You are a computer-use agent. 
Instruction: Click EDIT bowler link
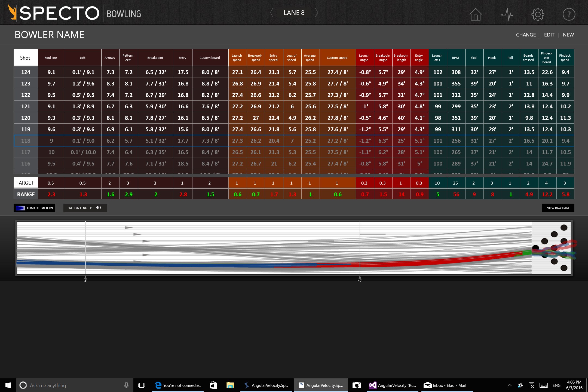click(549, 35)
